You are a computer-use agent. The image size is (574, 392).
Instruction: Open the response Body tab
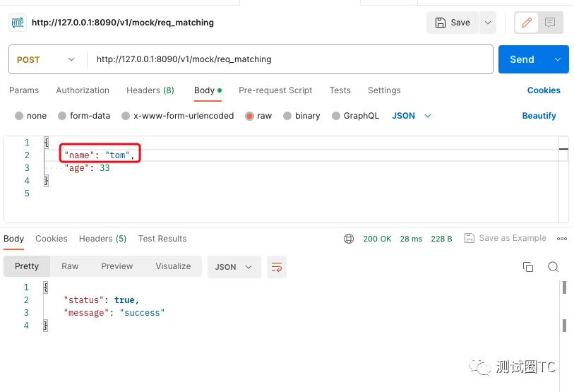pos(14,239)
